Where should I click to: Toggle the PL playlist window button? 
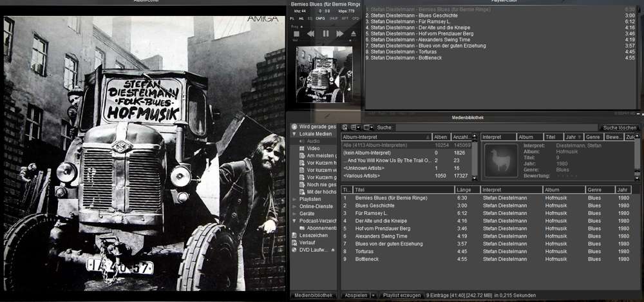[292, 19]
